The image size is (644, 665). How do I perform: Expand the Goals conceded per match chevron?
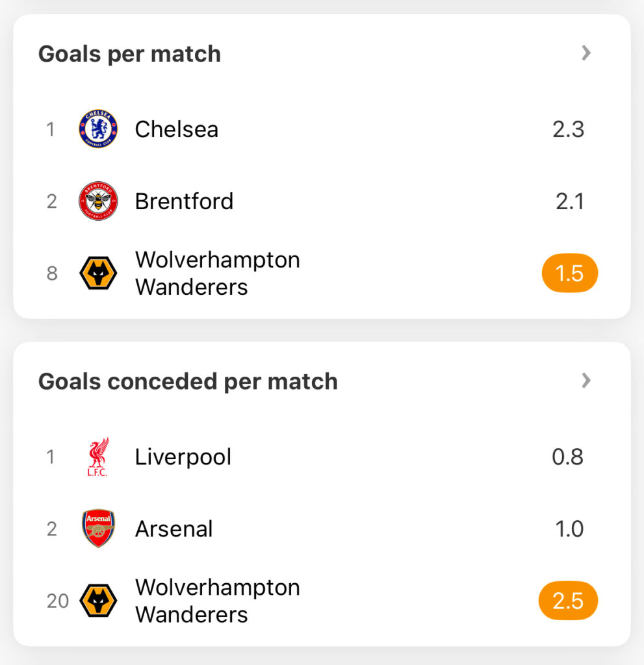(x=586, y=381)
